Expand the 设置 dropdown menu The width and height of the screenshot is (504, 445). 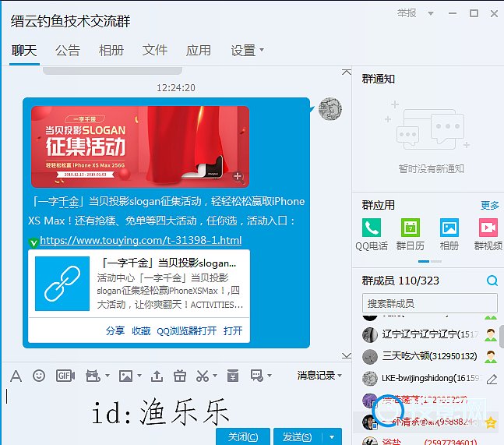pyautogui.click(x=248, y=51)
